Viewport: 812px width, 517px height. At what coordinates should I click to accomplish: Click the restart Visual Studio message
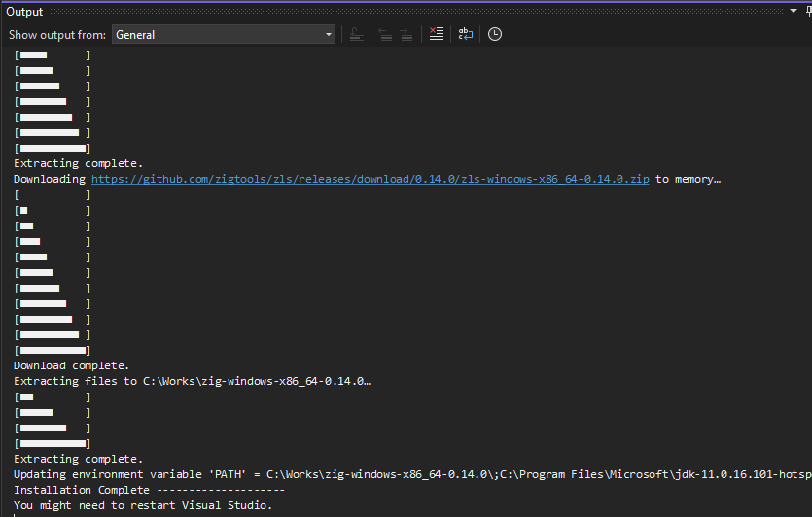click(x=143, y=505)
